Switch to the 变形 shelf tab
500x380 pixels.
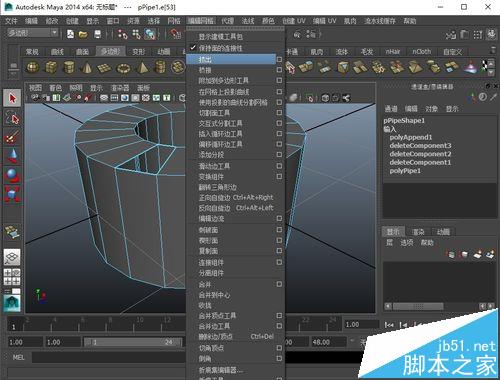[x=139, y=52]
